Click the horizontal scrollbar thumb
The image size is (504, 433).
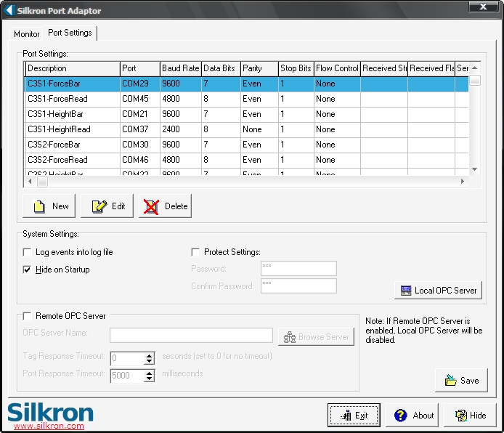coord(42,182)
